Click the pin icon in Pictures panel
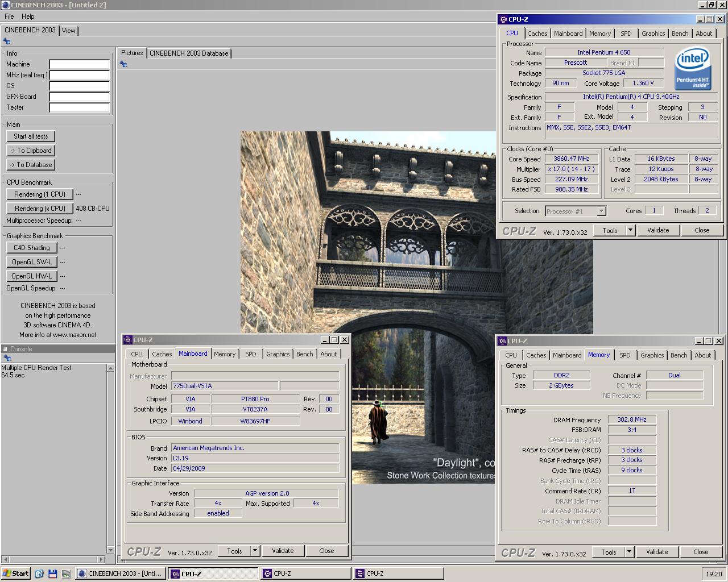Image resolution: width=728 pixels, height=582 pixels. (x=123, y=64)
